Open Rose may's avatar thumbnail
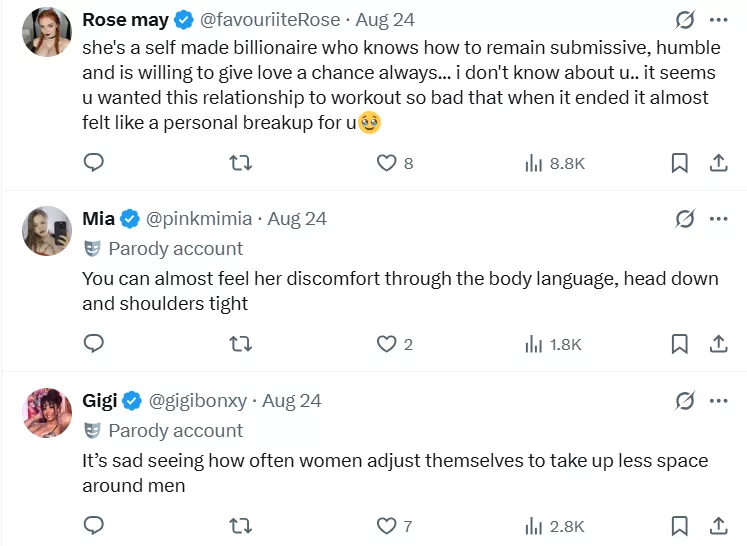 pyautogui.click(x=47, y=32)
